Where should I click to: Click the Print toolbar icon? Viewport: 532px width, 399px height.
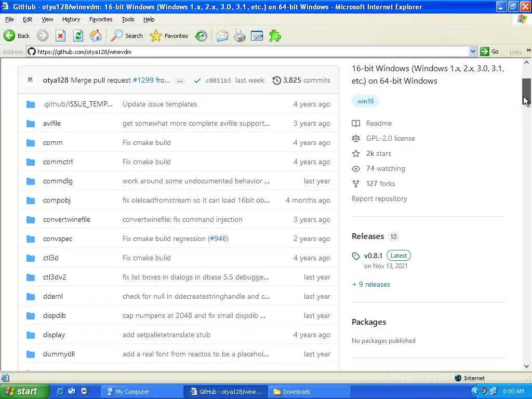240,36
